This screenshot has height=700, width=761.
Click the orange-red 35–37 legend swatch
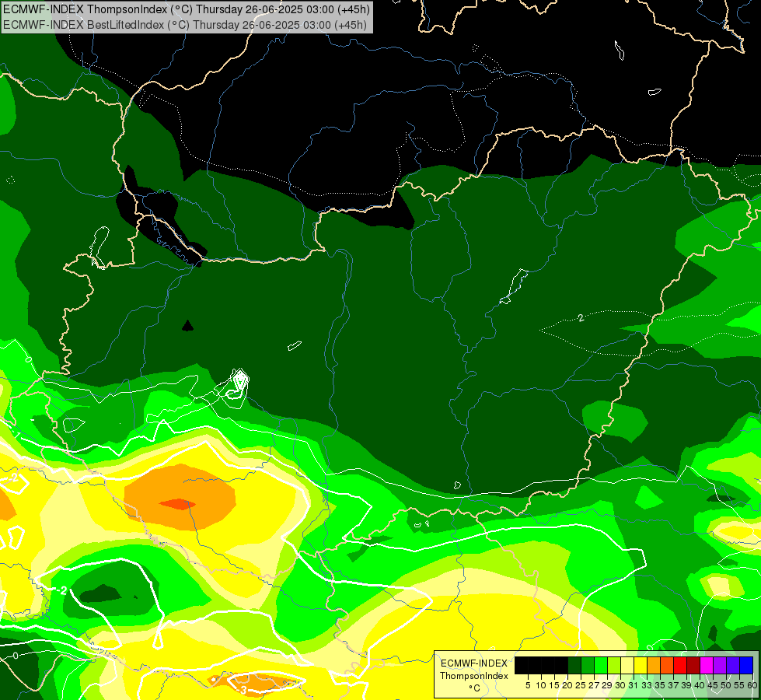pyautogui.click(x=667, y=665)
